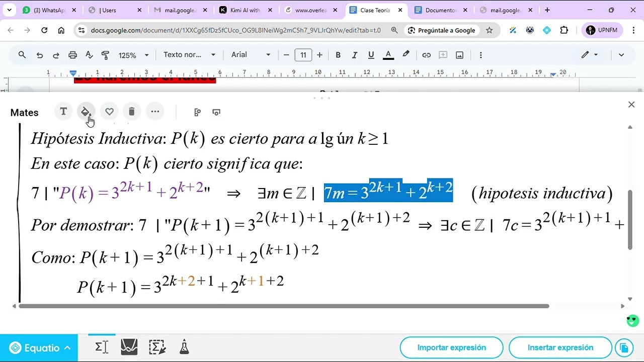The height and width of the screenshot is (362, 644).
Task: Insert an image from Docs toolbar
Action: [459, 55]
